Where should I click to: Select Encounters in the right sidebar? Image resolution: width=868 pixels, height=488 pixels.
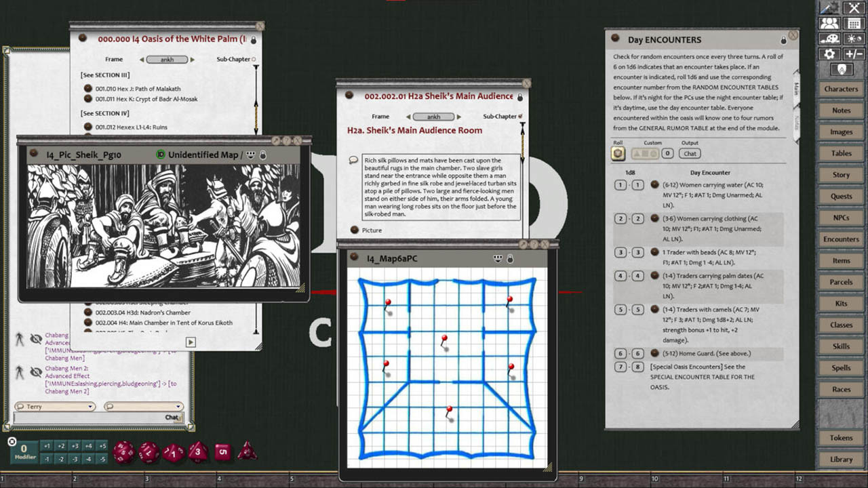pyautogui.click(x=840, y=239)
